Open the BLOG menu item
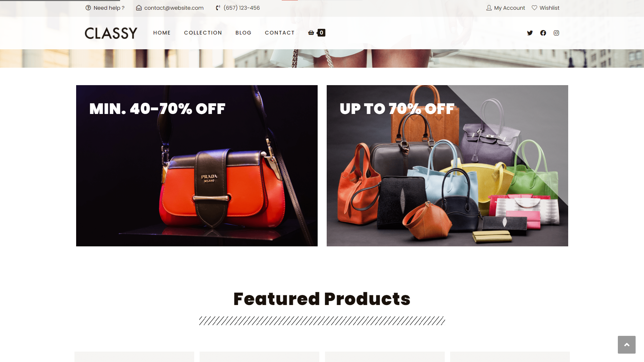 (244, 33)
